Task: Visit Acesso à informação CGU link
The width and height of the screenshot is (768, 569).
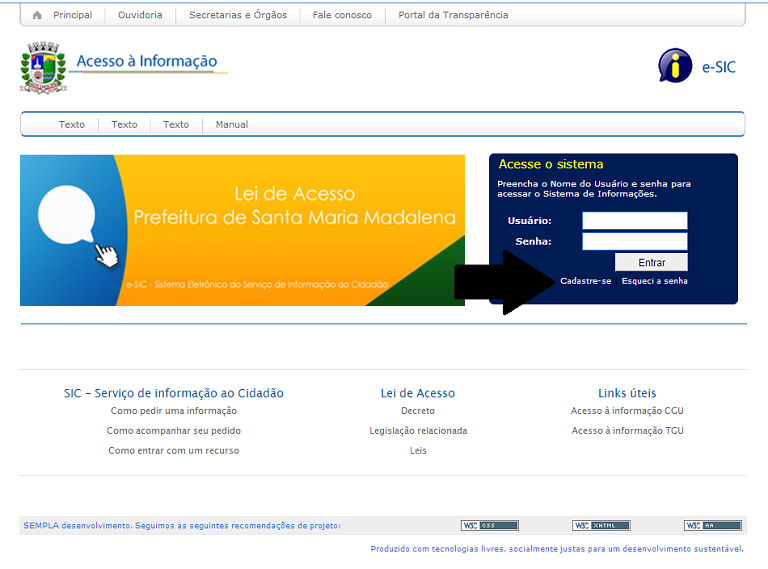Action: [x=627, y=411]
